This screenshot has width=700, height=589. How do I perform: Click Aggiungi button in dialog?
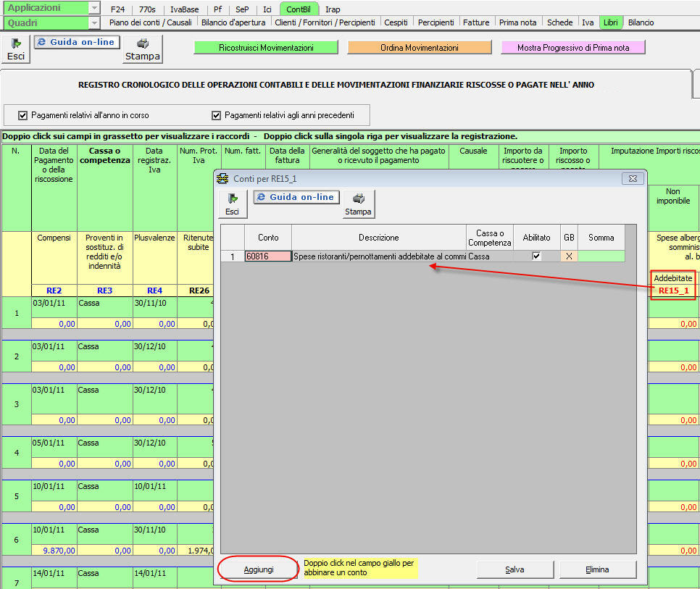259,569
